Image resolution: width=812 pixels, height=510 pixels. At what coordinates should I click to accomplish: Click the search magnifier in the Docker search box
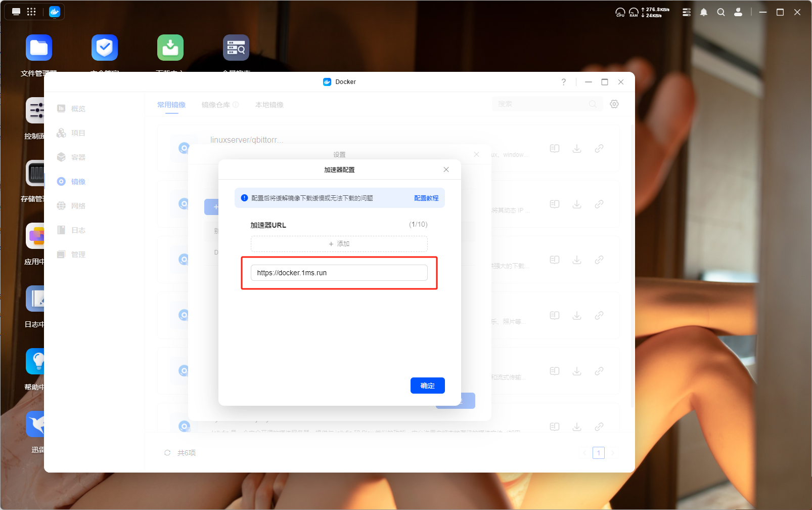pos(593,104)
